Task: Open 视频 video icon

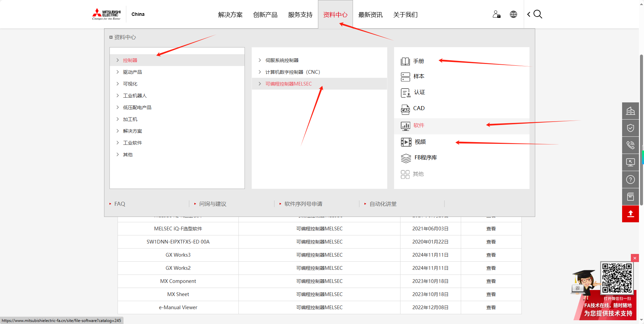Action: pyautogui.click(x=406, y=142)
